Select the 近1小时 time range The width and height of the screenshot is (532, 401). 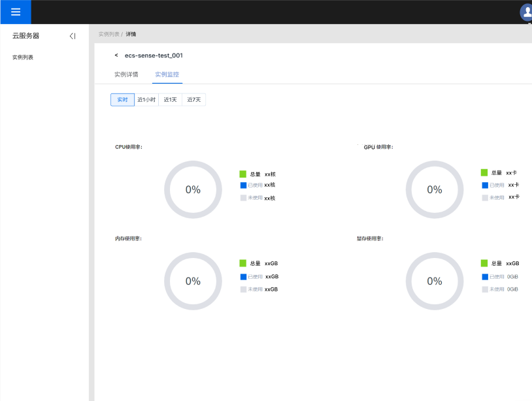pyautogui.click(x=146, y=100)
